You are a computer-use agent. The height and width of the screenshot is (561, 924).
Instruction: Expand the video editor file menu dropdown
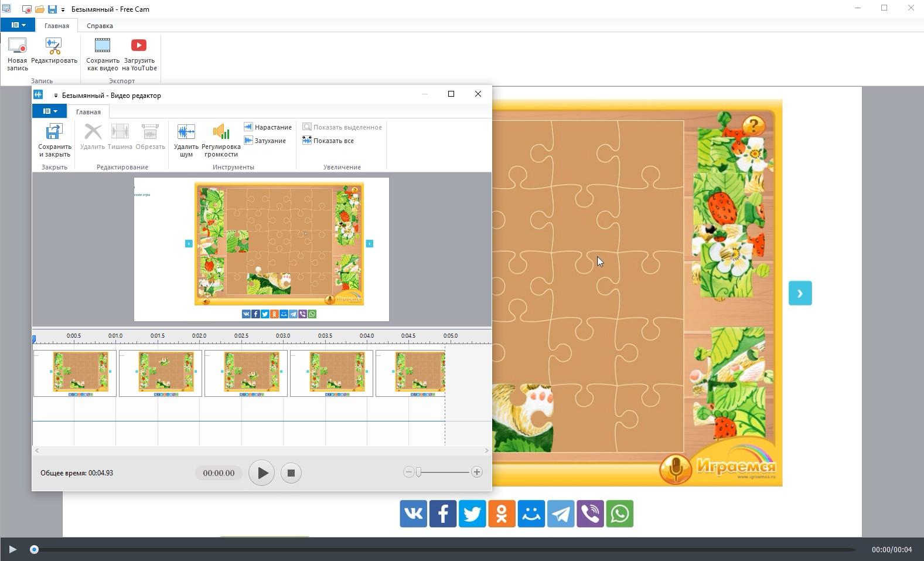pyautogui.click(x=50, y=111)
